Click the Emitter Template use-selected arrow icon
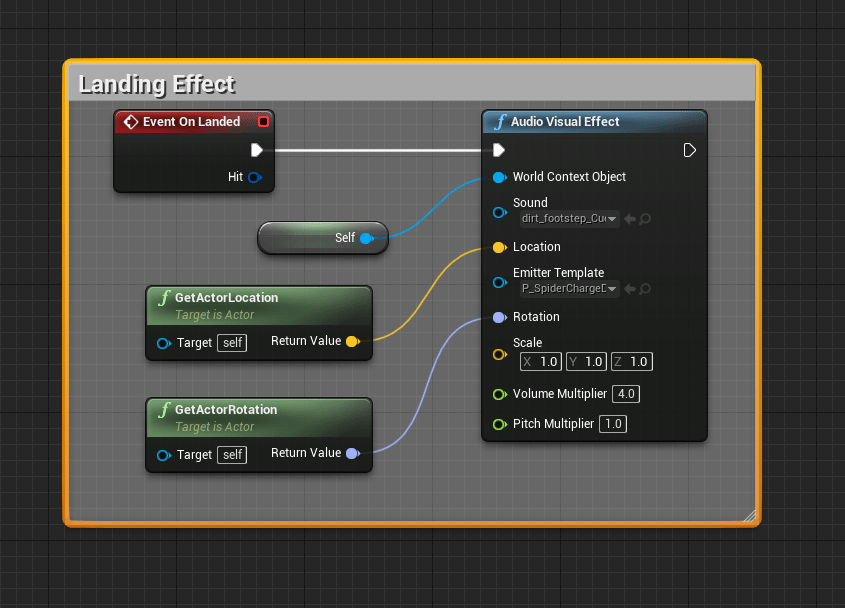This screenshot has height=608, width=845. point(630,289)
